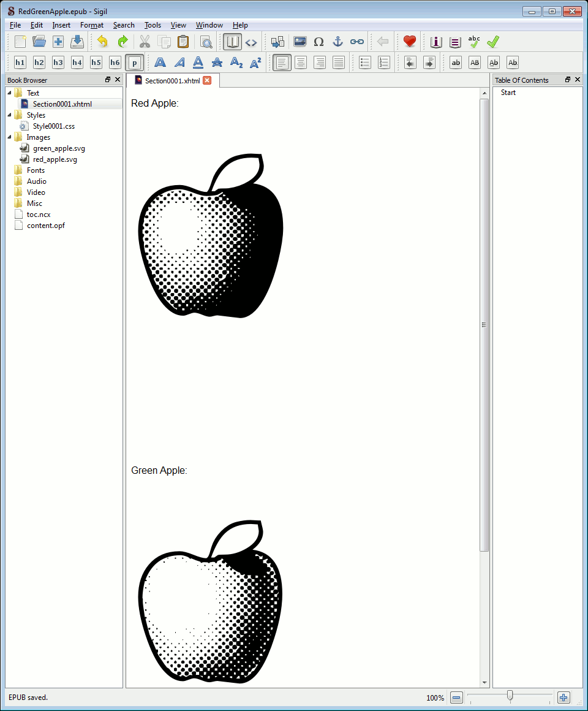The height and width of the screenshot is (711, 588).
Task: Close the Section0001.xhtml tab
Action: (207, 80)
